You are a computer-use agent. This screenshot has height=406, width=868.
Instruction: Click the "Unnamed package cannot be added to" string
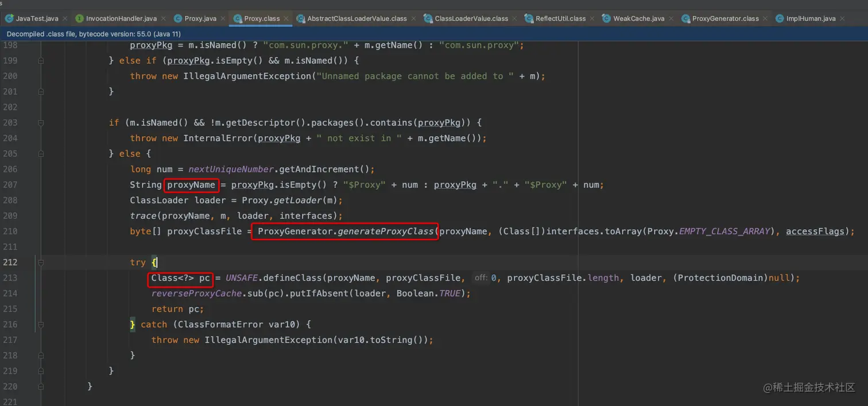[x=415, y=76]
